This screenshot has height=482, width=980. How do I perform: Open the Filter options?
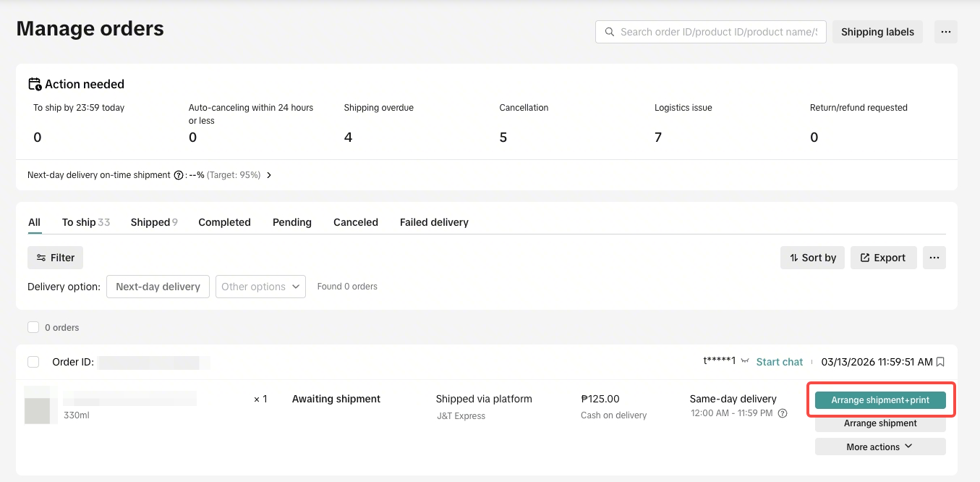point(56,258)
